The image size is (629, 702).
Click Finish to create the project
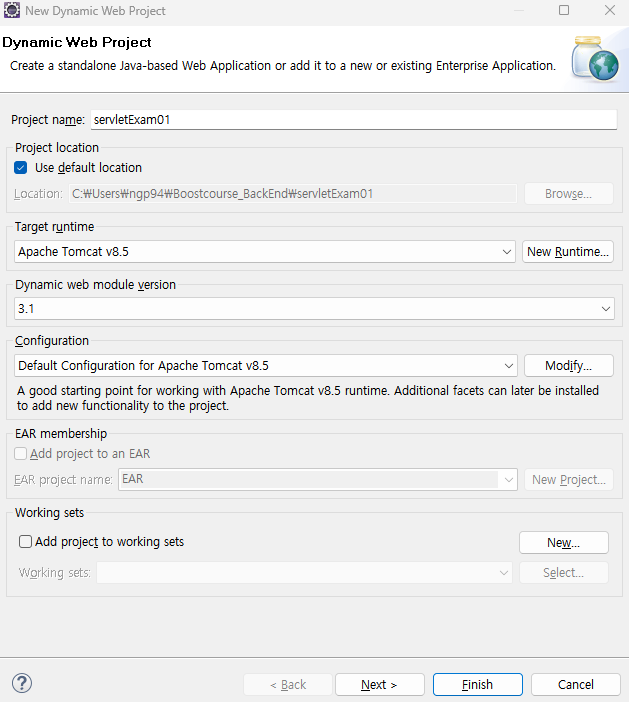click(x=478, y=685)
